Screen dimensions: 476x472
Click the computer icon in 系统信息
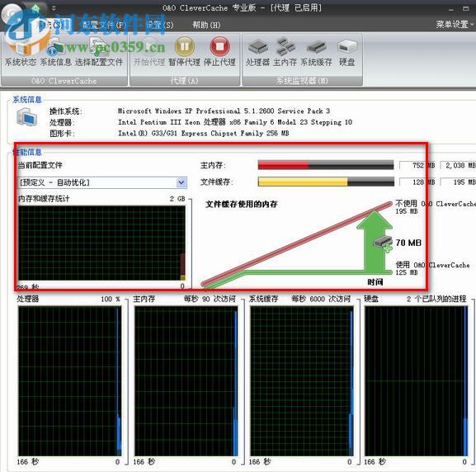(26, 117)
